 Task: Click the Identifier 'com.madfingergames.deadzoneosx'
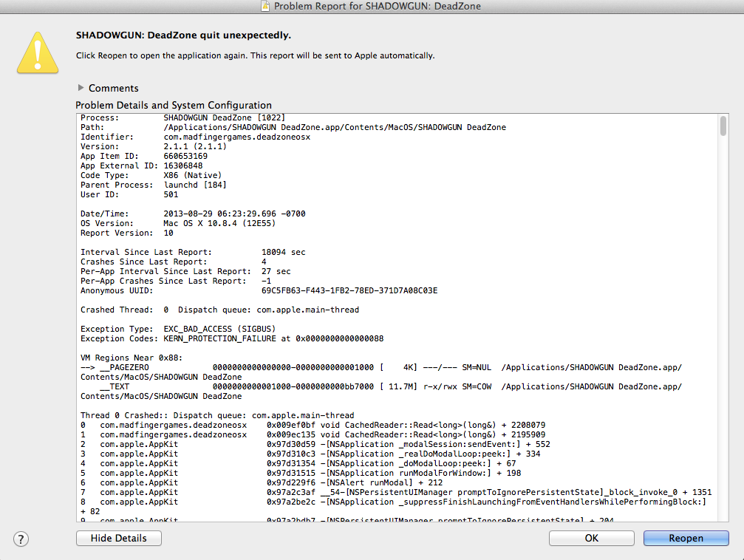tap(236, 137)
